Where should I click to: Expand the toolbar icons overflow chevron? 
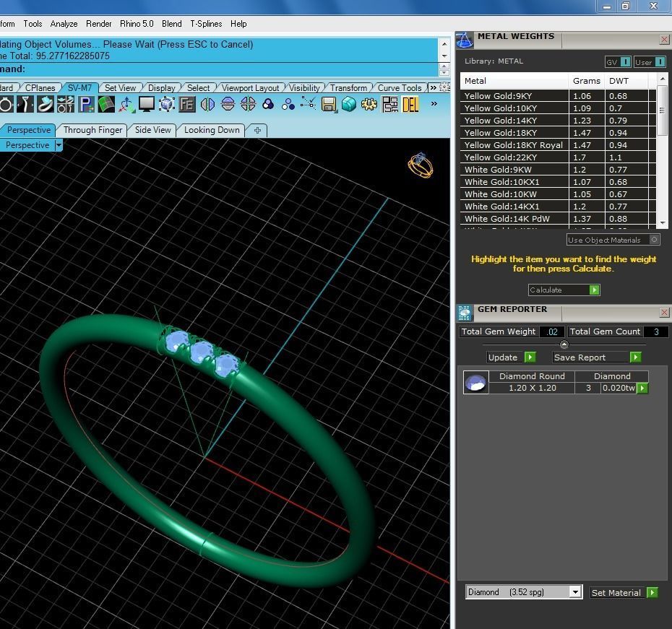[434, 103]
